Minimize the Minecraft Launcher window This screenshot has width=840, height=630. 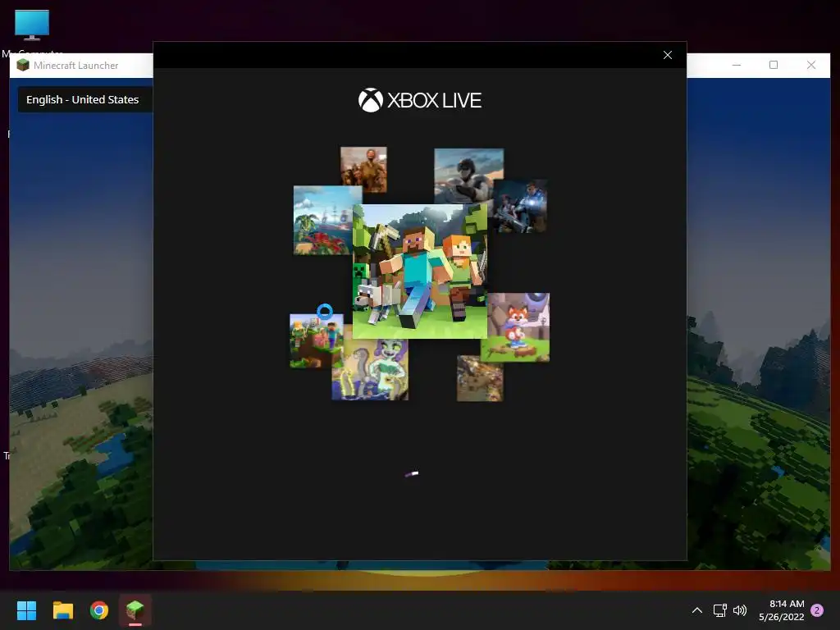(x=737, y=65)
